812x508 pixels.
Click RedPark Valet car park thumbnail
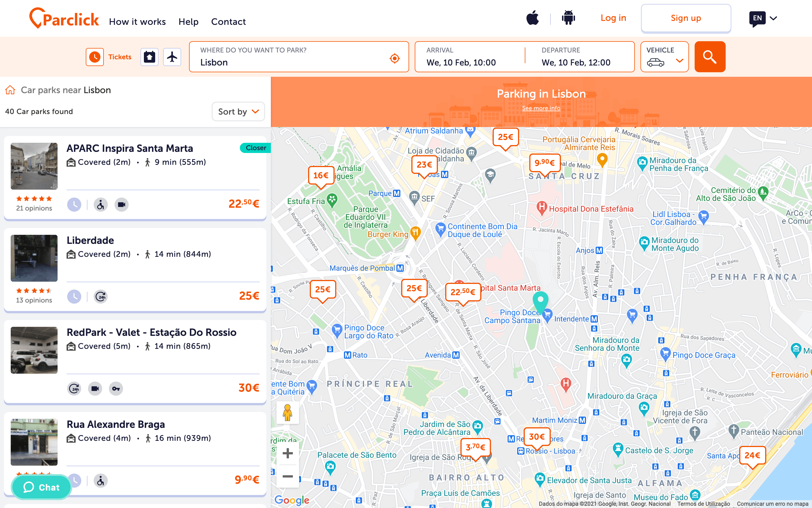34,351
